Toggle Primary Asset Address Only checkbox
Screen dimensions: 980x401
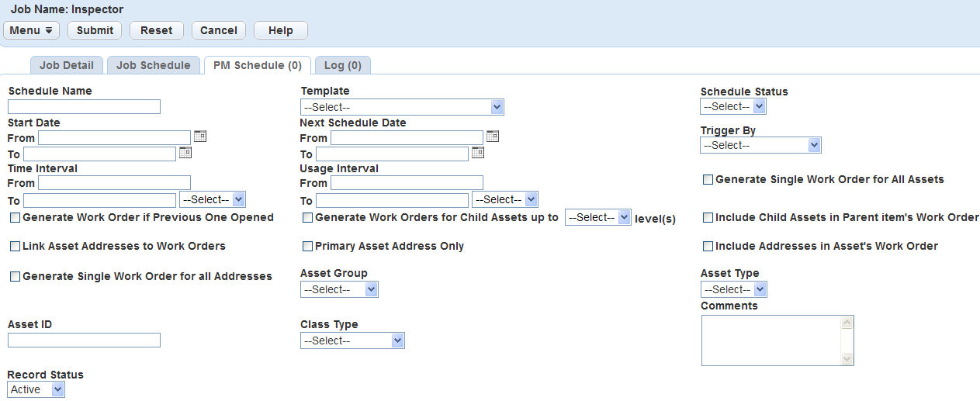tap(308, 247)
